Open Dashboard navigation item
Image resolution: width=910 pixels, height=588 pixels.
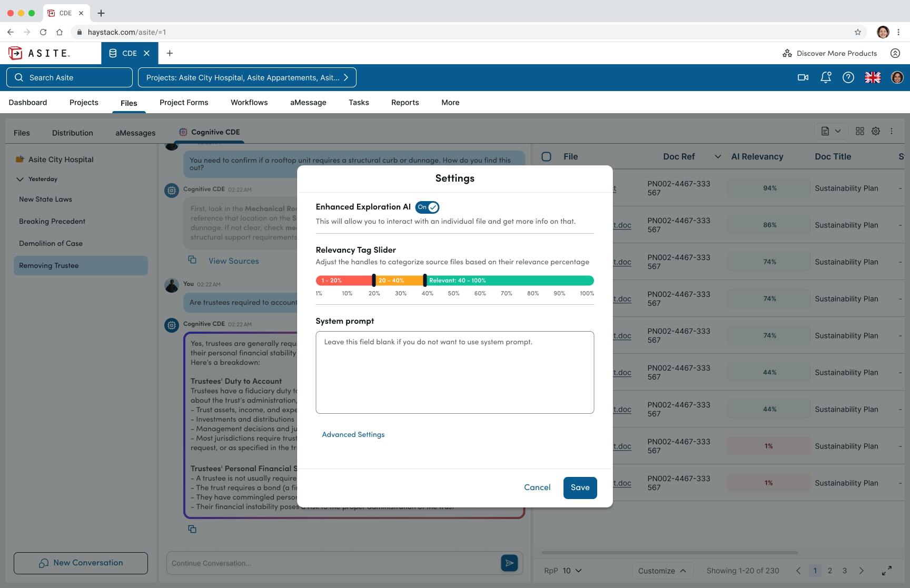[28, 103]
